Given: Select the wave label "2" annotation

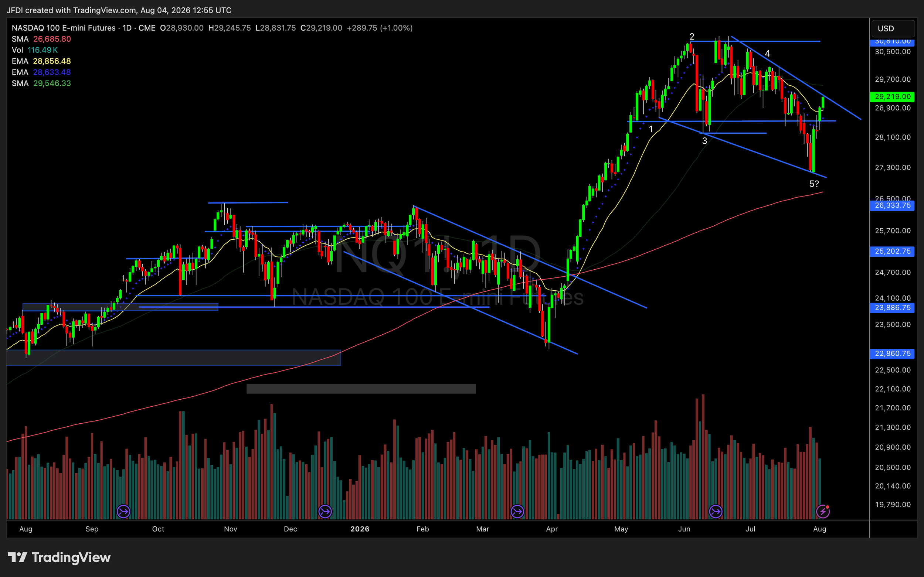Looking at the screenshot, I should tap(692, 37).
